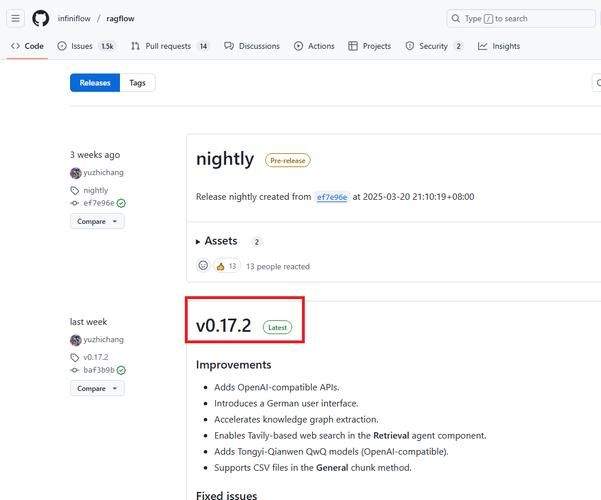Screen dimensions: 601x500
Task: Click yuzhichang avatar beside nightly release
Action: pos(75,173)
